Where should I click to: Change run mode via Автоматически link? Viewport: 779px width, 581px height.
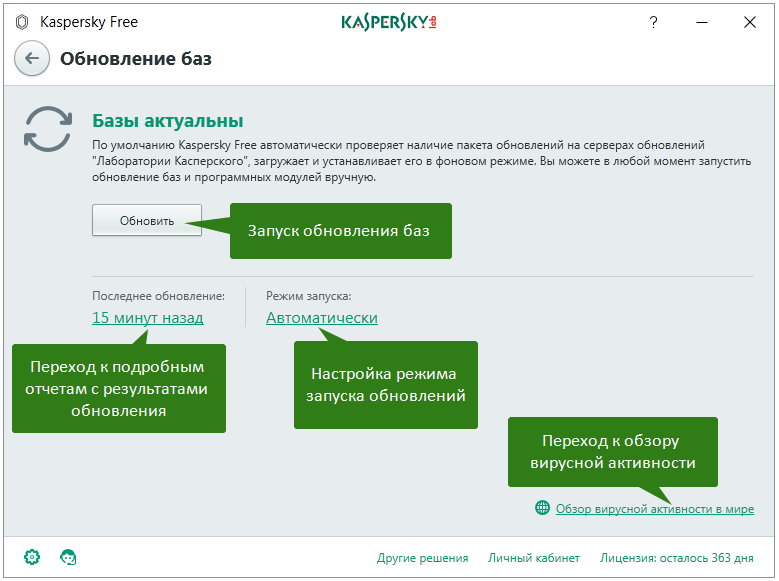[x=322, y=318]
